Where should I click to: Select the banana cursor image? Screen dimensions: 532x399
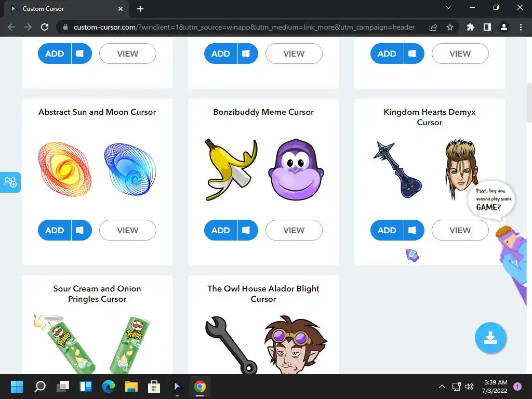point(231,169)
